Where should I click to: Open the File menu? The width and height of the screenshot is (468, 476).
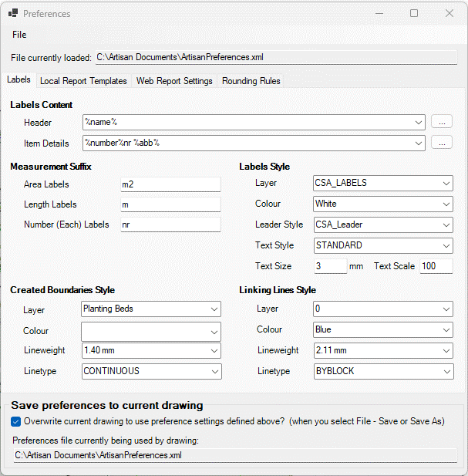point(19,35)
